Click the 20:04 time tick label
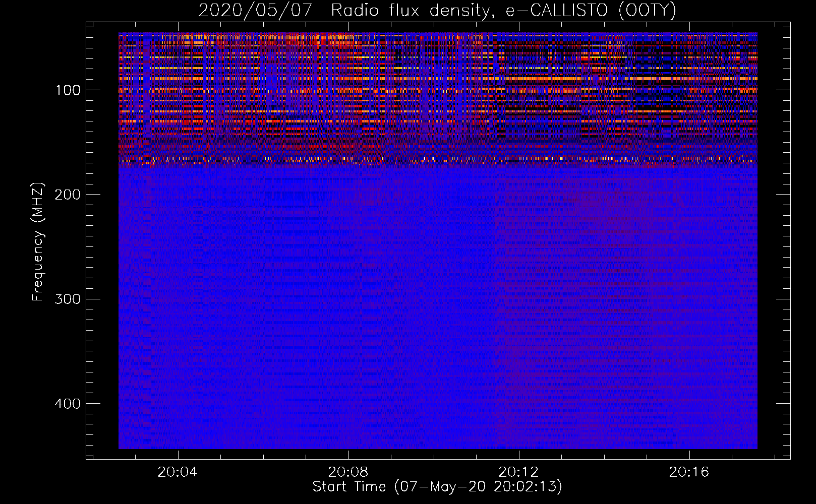Viewport: 816px width, 504px height. pos(178,472)
